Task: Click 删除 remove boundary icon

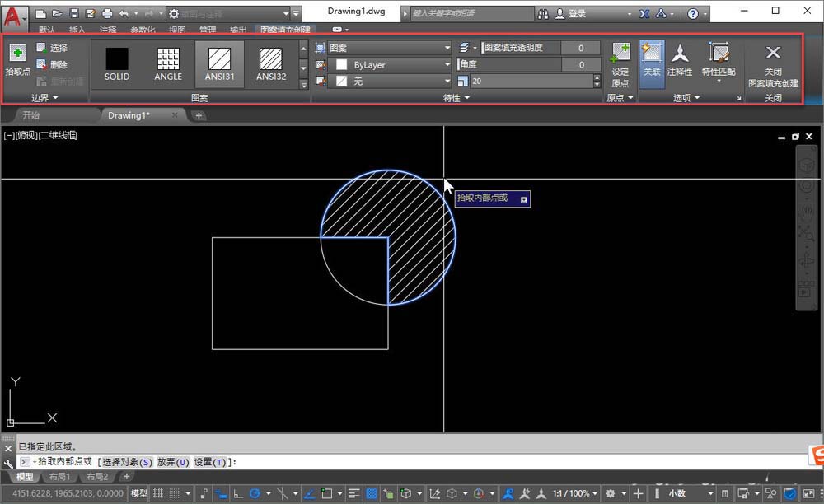Action: [52, 64]
